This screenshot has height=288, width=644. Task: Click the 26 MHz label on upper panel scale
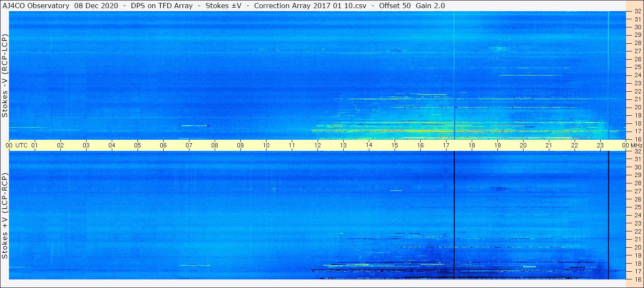click(638, 59)
